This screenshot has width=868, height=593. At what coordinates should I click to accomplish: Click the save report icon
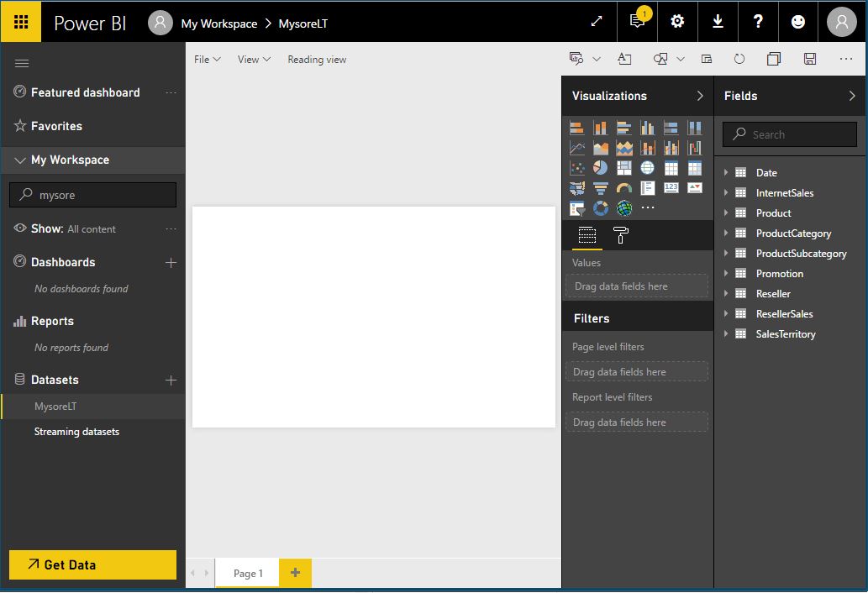810,59
